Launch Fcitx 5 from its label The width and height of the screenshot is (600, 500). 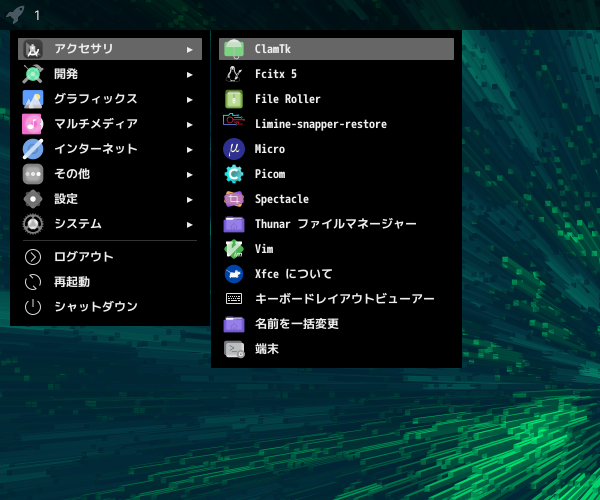[x=276, y=74]
